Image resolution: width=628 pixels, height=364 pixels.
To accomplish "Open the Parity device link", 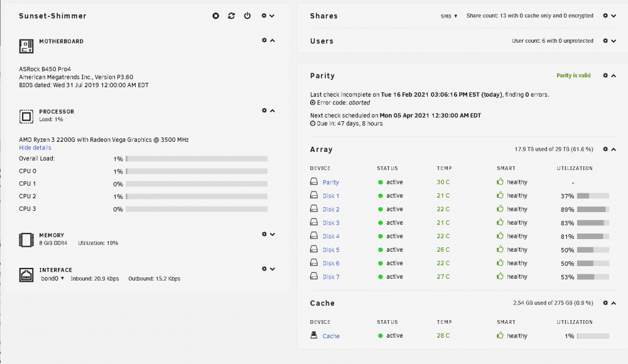I will (331, 182).
